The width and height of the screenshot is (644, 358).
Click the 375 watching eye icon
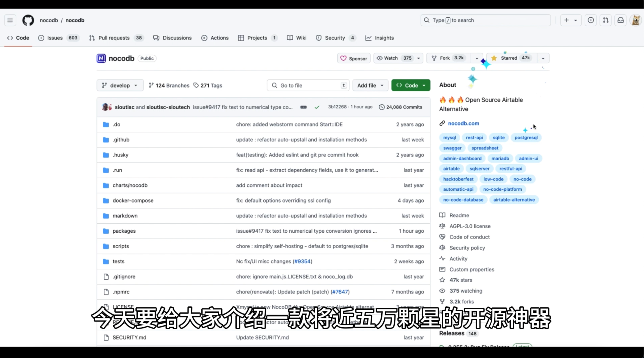point(442,291)
